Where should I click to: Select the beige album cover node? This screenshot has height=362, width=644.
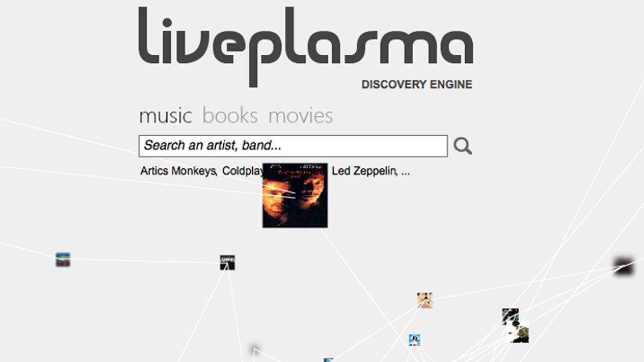coord(425,300)
